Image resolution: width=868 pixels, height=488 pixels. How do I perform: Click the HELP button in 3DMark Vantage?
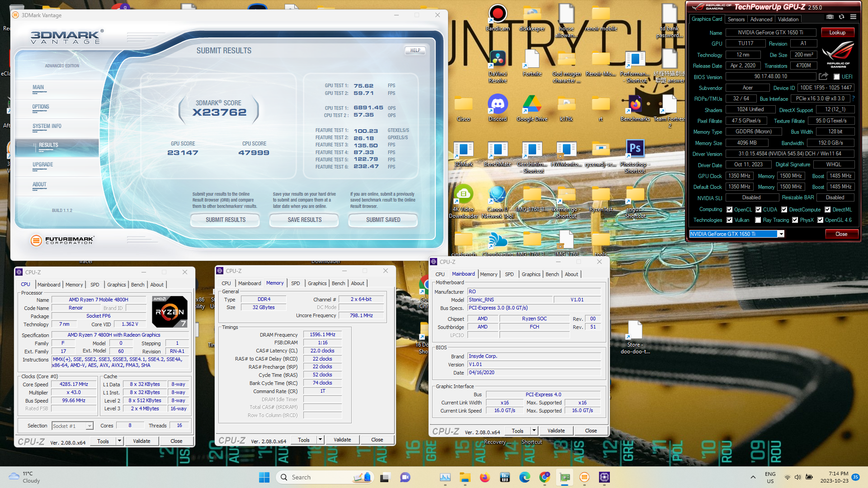point(415,51)
